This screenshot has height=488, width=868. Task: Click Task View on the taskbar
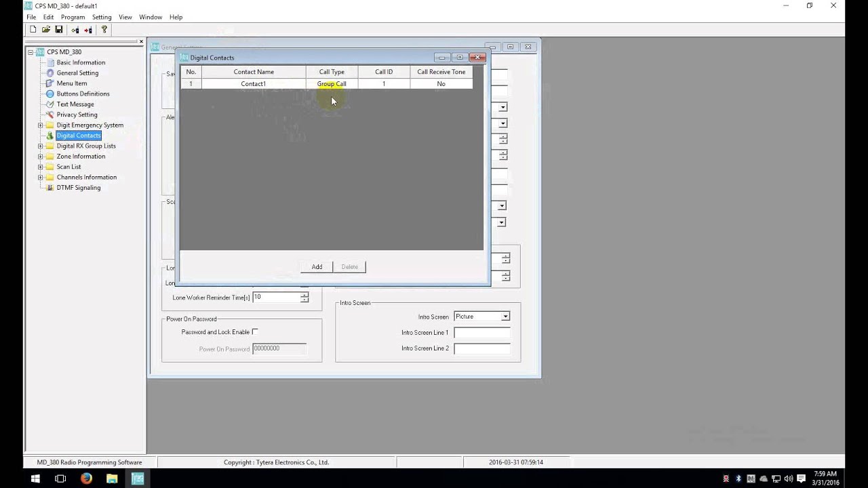tap(60, 479)
